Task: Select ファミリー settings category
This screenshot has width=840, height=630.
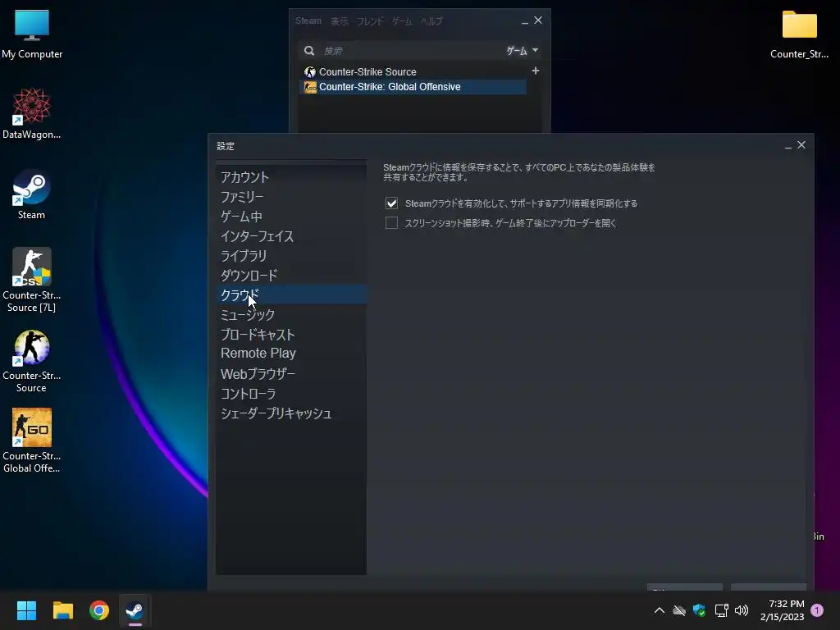Action: (291, 197)
